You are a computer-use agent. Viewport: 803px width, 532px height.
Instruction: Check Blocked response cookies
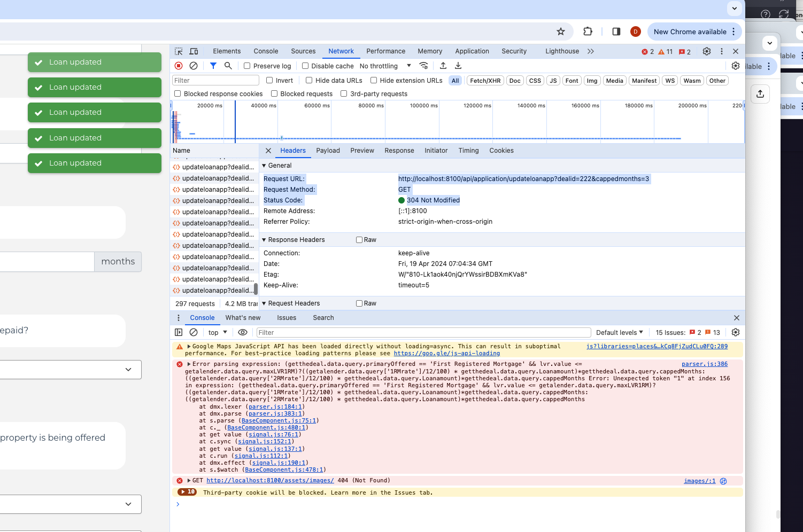[177, 94]
